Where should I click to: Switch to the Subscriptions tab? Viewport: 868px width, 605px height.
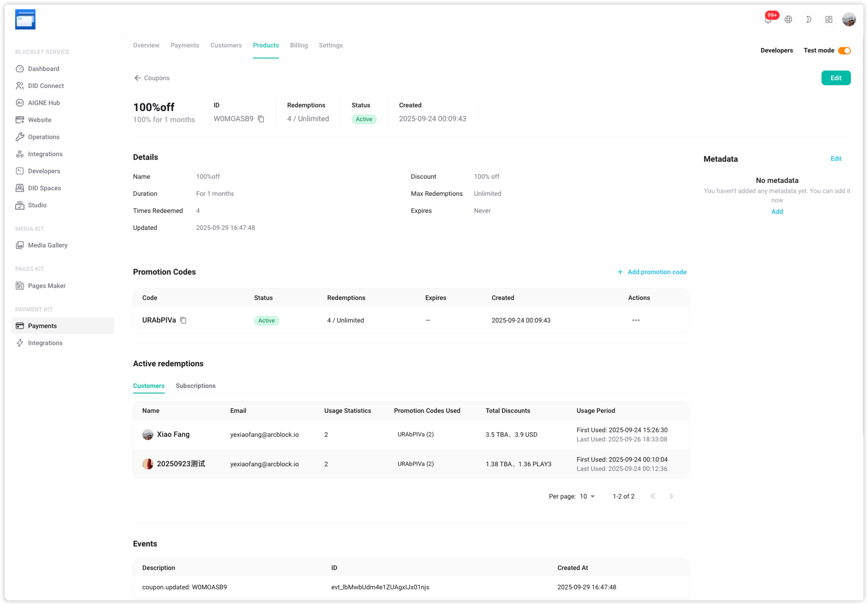(x=195, y=386)
